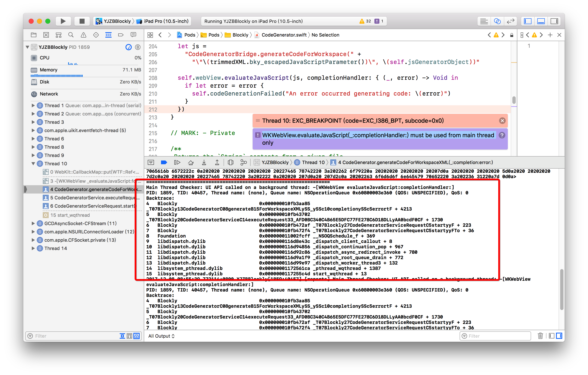Open the View UI Hierarchy debugger
Viewport: 588px width, 375px height.
point(230,162)
